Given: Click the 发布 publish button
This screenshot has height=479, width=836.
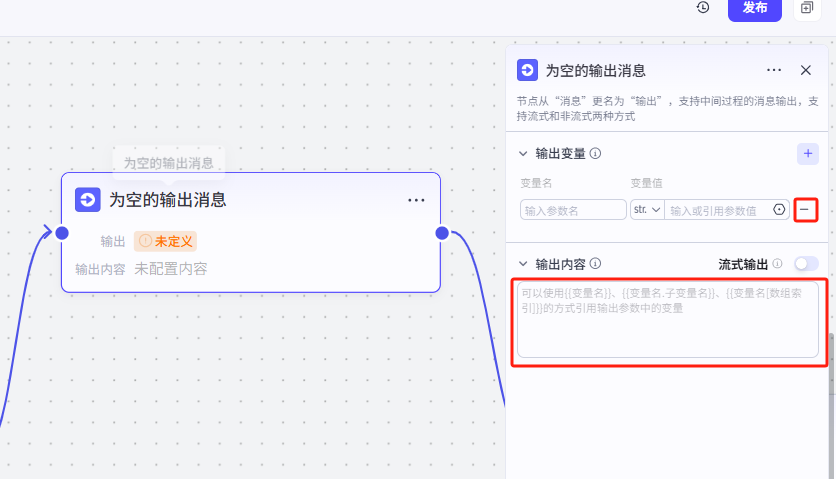Looking at the screenshot, I should (754, 8).
